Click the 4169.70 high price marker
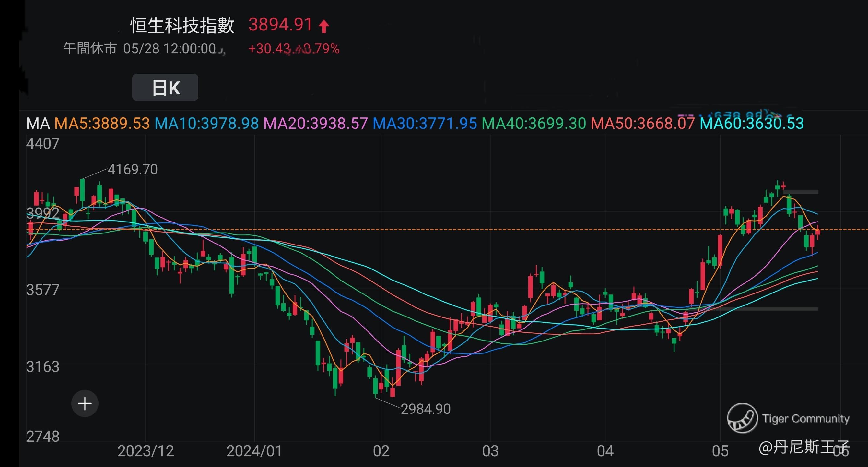 pyautogui.click(x=133, y=169)
